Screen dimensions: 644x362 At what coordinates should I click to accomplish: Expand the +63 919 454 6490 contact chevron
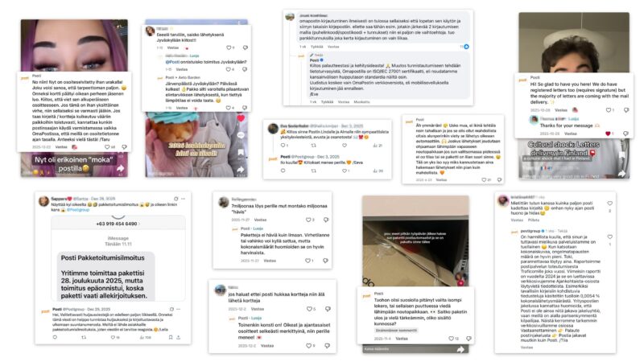[138, 224]
